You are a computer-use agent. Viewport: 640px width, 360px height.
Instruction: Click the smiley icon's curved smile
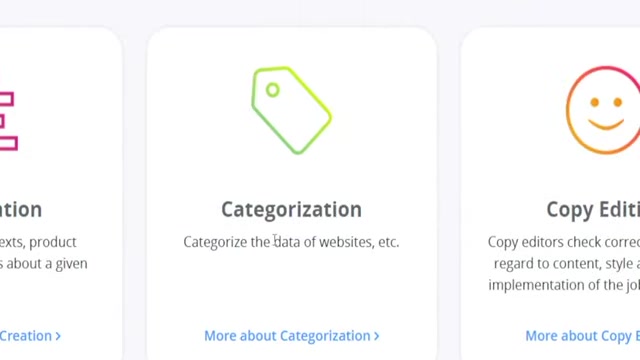click(x=606, y=124)
